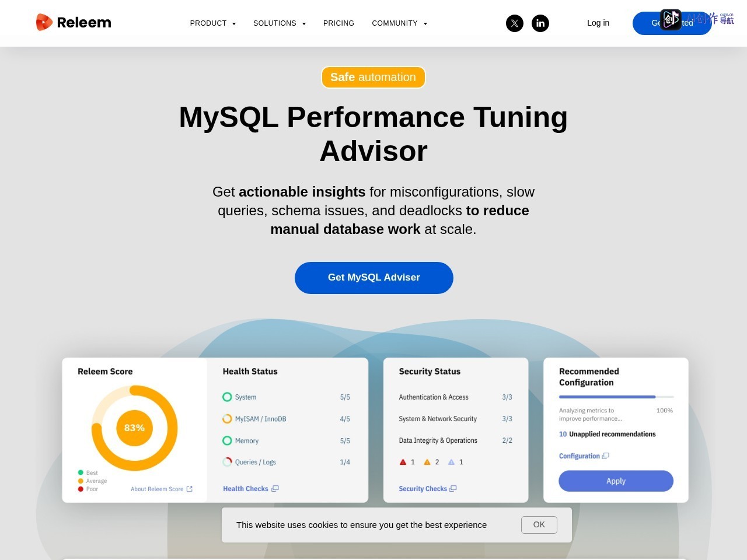The image size is (747, 560).
Task: Click the Releem logo
Action: [x=74, y=23]
